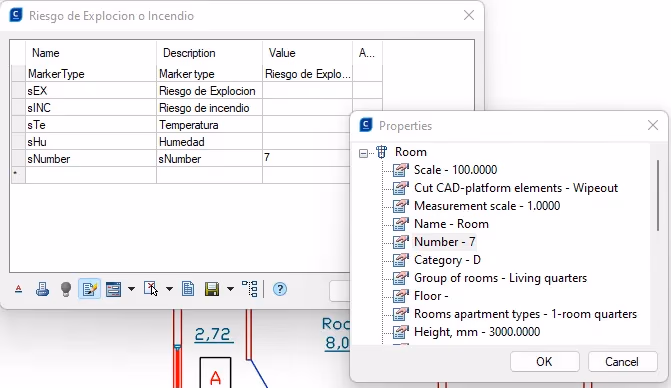This screenshot has width=671, height=388.
Task: Select Number - 7 tree item
Action: pos(445,242)
